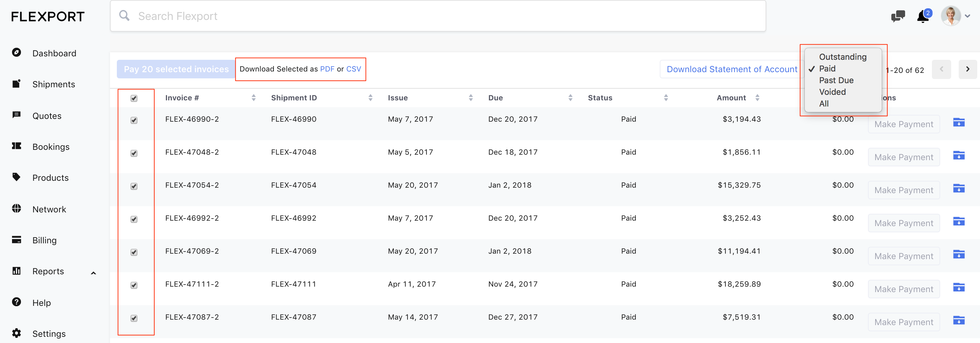980x343 pixels.
Task: Uncheck invoice FLEX-47054-2 checkbox
Action: point(134,186)
